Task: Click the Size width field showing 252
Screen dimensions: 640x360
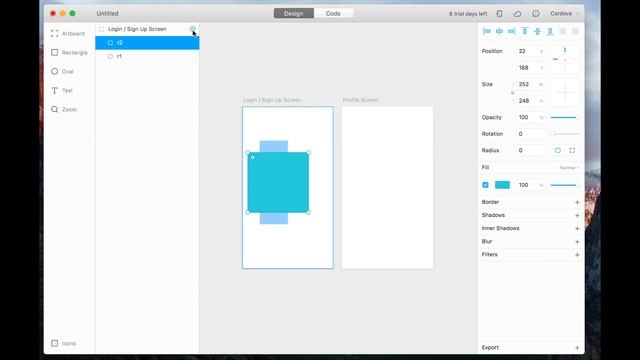Action: 530,84
